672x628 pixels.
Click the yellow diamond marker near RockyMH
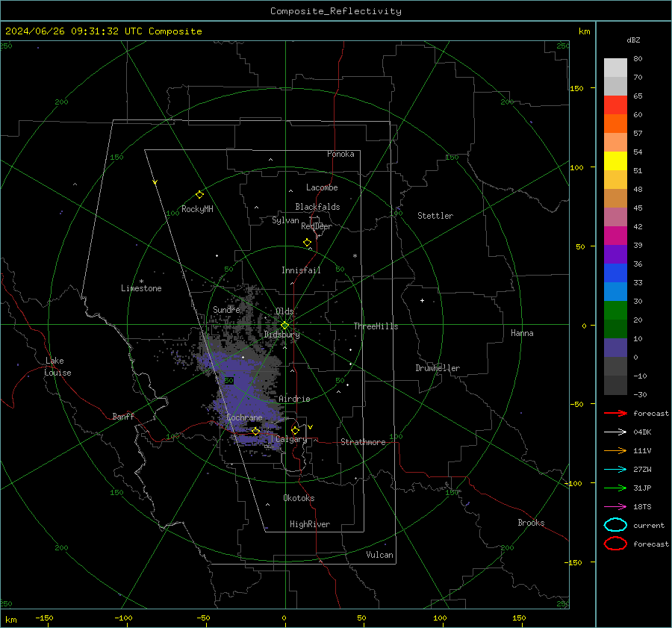tap(199, 195)
